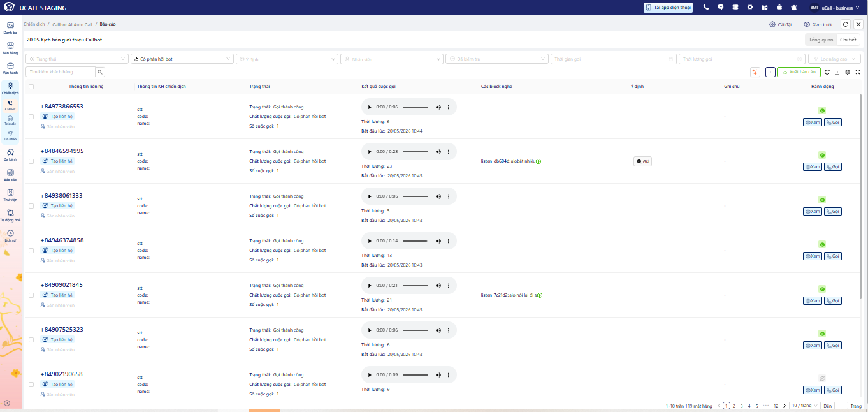Click Tải app điện thoại button
868x412 pixels.
(x=668, y=8)
